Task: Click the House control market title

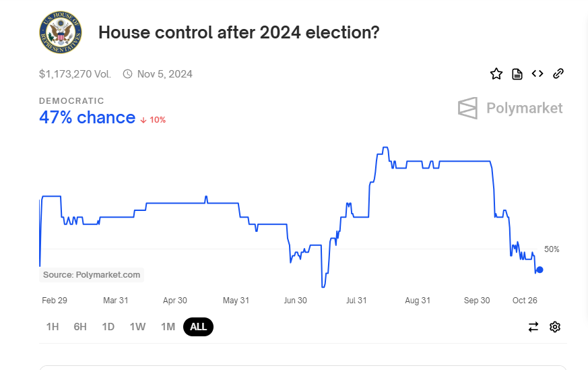Action: pos(238,32)
